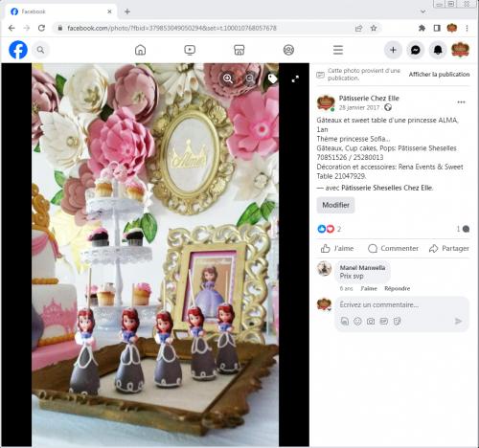Attach a photo to comment
Screen dimensions: 479x448
click(371, 321)
